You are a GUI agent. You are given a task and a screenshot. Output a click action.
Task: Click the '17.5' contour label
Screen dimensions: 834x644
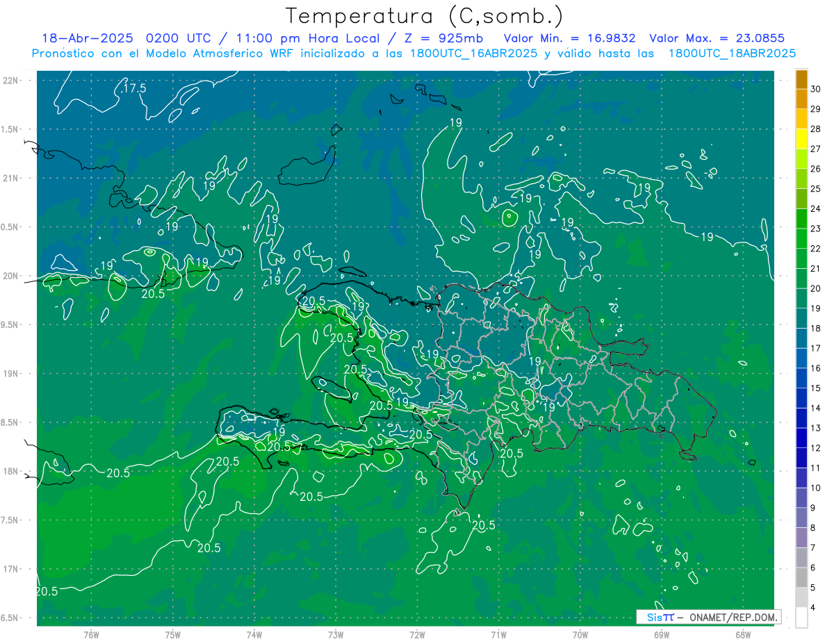pyautogui.click(x=133, y=88)
